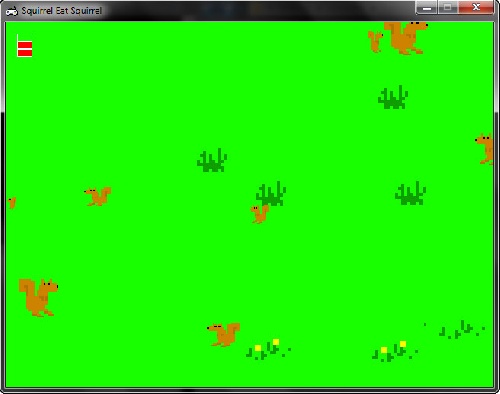The height and width of the screenshot is (394, 500).
Task: Click the pygame icon in title bar
Action: click(12, 11)
